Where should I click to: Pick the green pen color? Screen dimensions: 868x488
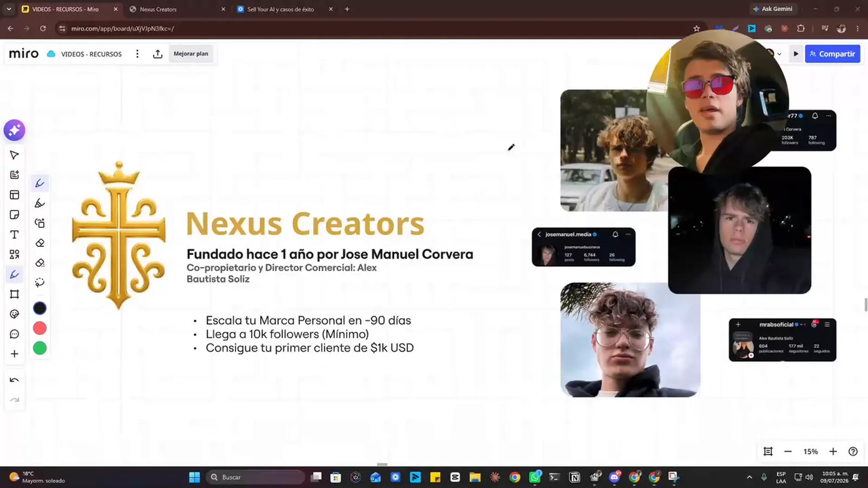coord(40,348)
